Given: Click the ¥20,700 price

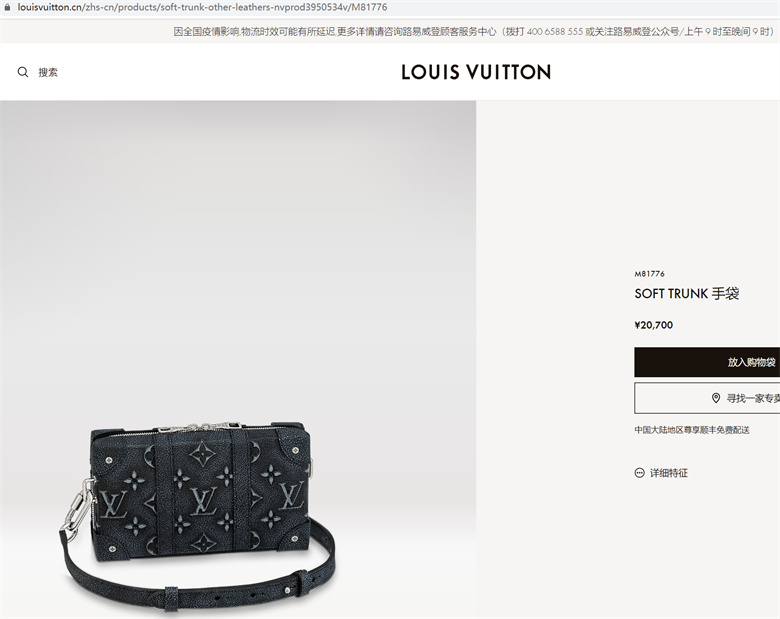Looking at the screenshot, I should point(654,325).
